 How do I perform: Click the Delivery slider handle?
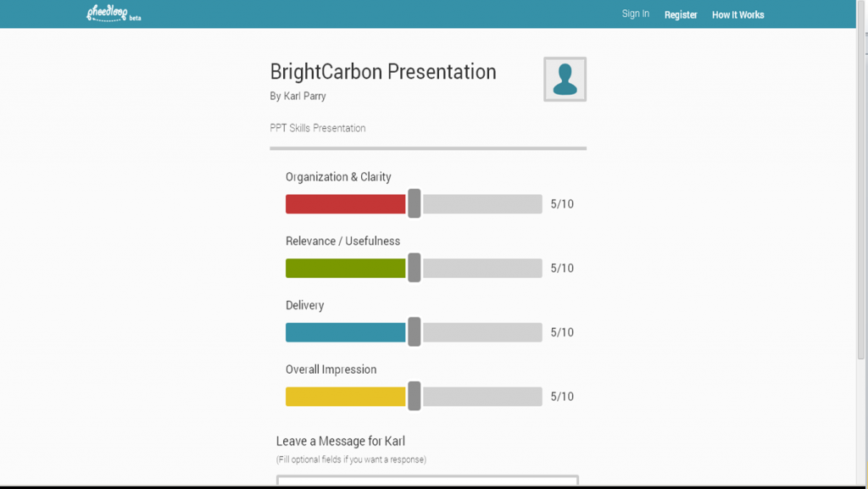(x=415, y=331)
